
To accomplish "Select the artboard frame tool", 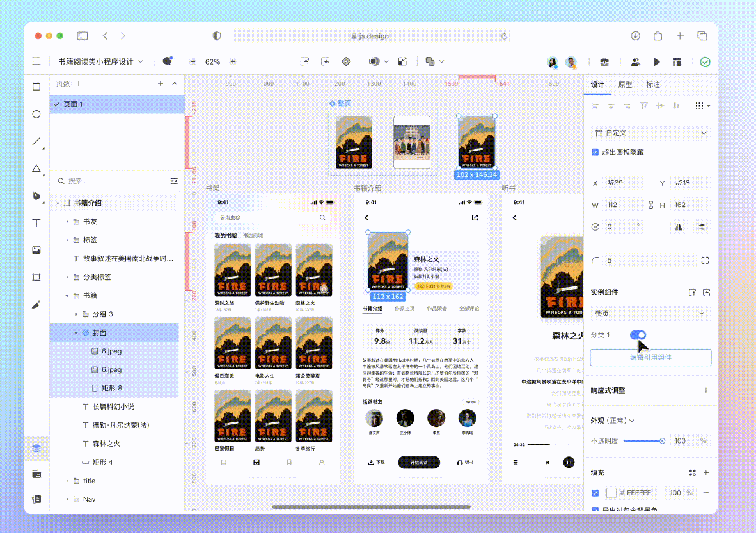I will [36, 277].
